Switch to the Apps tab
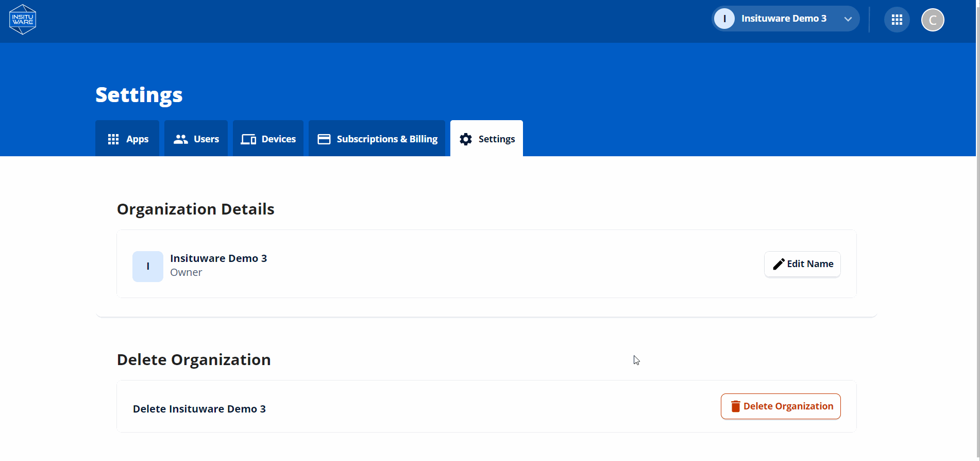 coord(127,139)
